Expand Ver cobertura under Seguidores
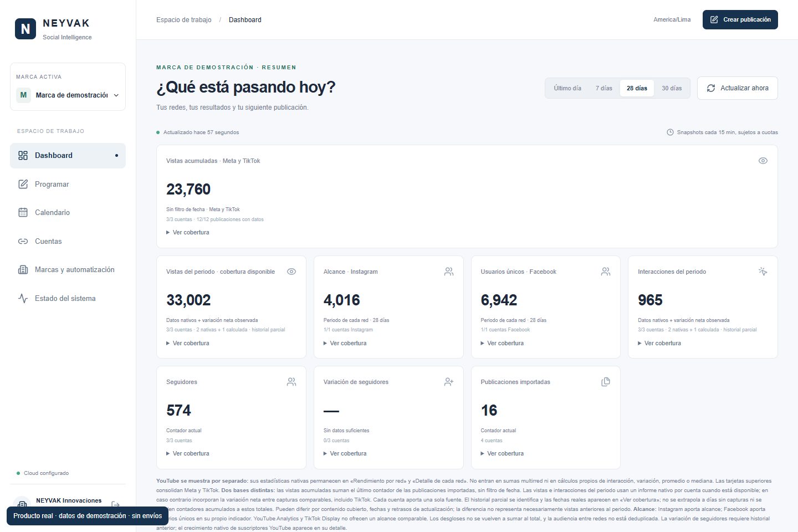The width and height of the screenshot is (798, 532). pos(188,453)
